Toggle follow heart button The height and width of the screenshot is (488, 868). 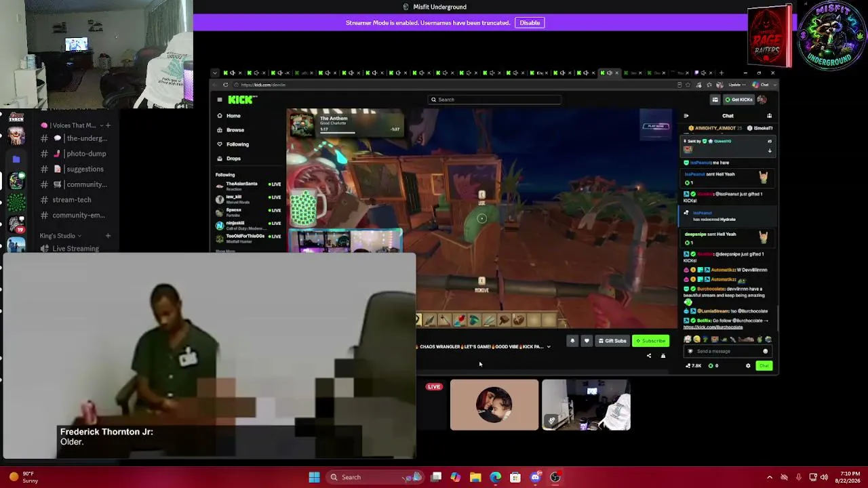587,341
